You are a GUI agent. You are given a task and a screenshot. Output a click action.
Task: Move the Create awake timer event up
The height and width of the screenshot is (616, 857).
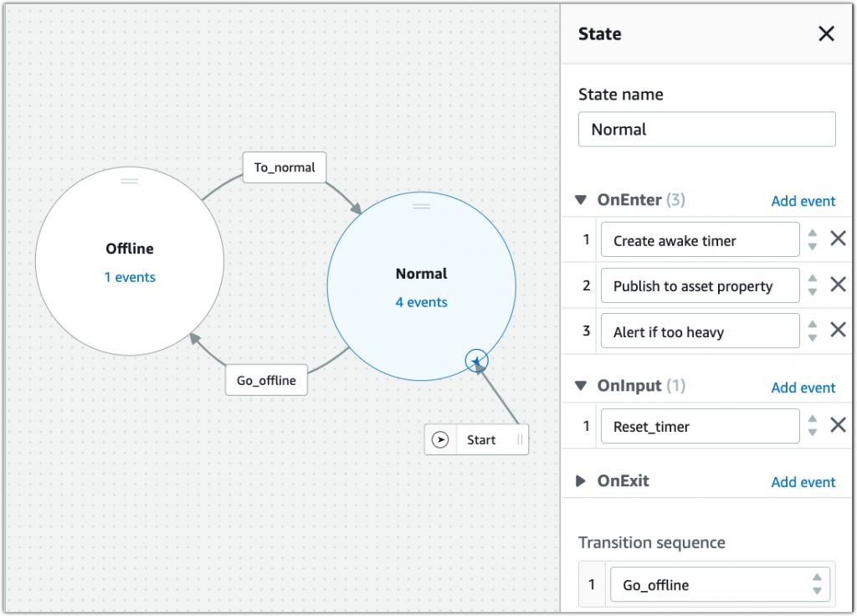812,235
